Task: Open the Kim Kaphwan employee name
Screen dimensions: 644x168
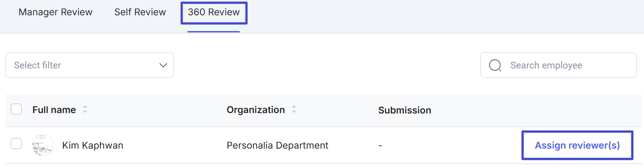Action: tap(93, 145)
